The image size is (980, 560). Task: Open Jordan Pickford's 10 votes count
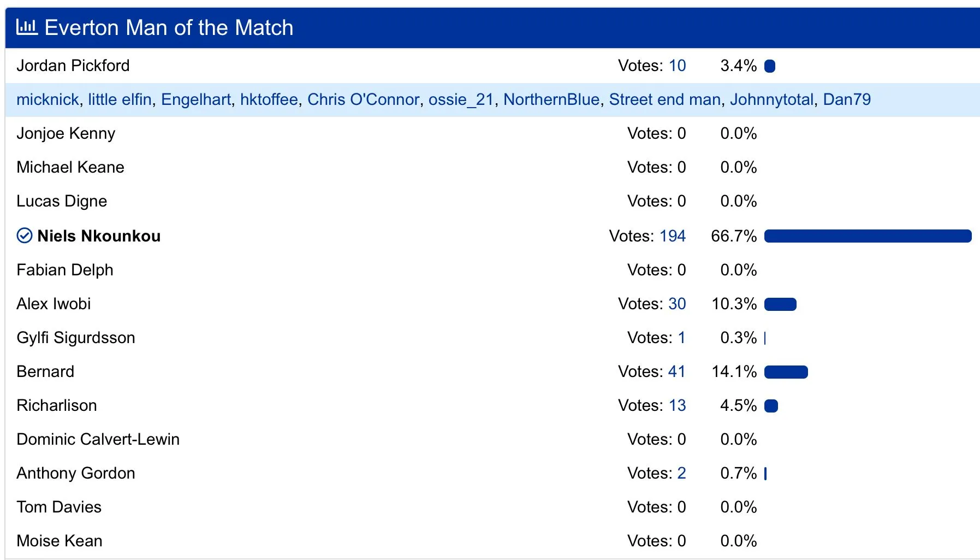point(677,66)
